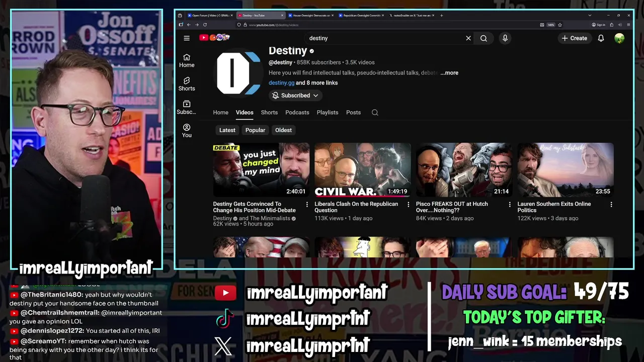This screenshot has width=644, height=362.
Task: Switch to channel Home tab
Action: click(x=220, y=113)
